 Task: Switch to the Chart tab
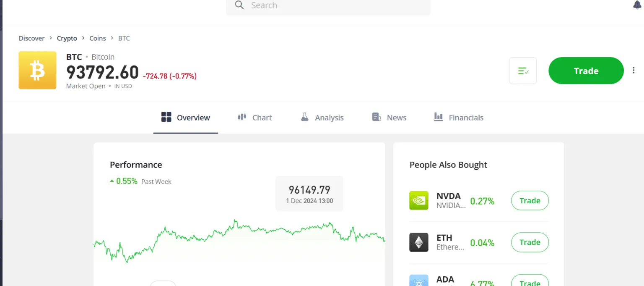[262, 117]
